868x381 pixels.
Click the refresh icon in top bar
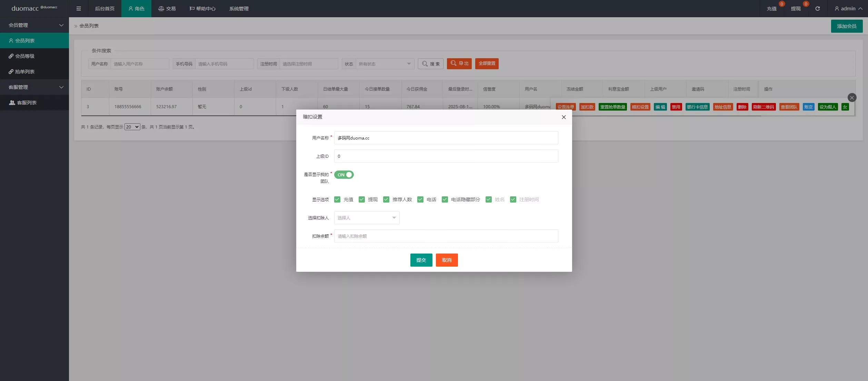[x=817, y=9]
